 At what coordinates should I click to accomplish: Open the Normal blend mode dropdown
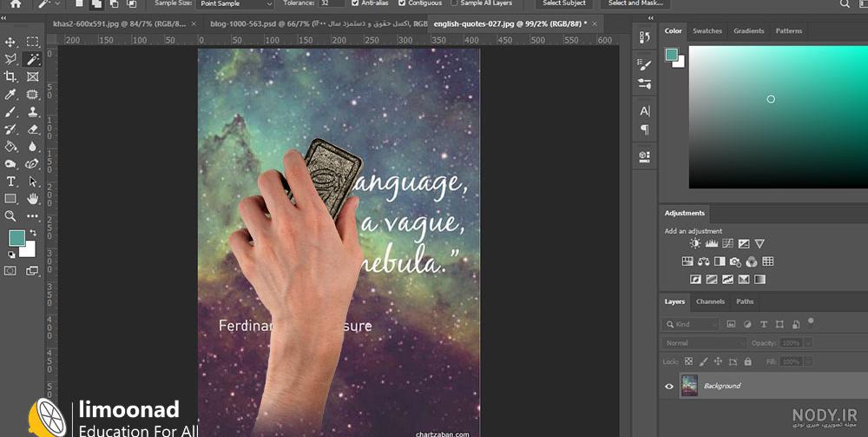coord(704,343)
